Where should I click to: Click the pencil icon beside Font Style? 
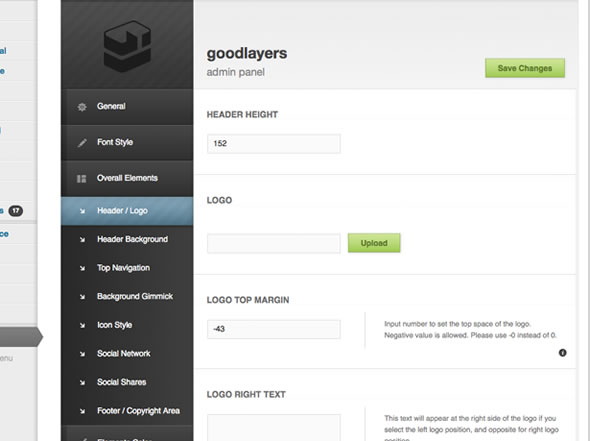82,143
